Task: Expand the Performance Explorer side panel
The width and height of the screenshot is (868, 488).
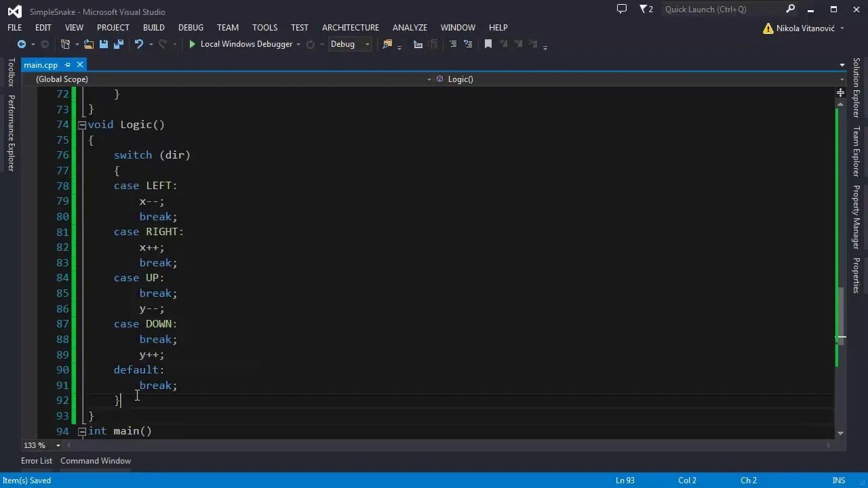Action: point(11,133)
